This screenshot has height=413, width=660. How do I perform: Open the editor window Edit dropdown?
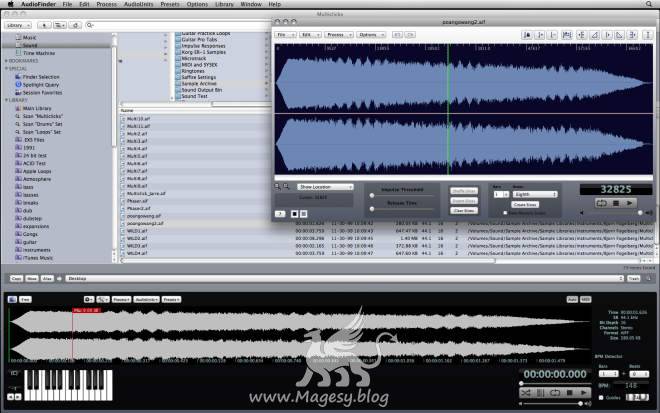pos(311,35)
